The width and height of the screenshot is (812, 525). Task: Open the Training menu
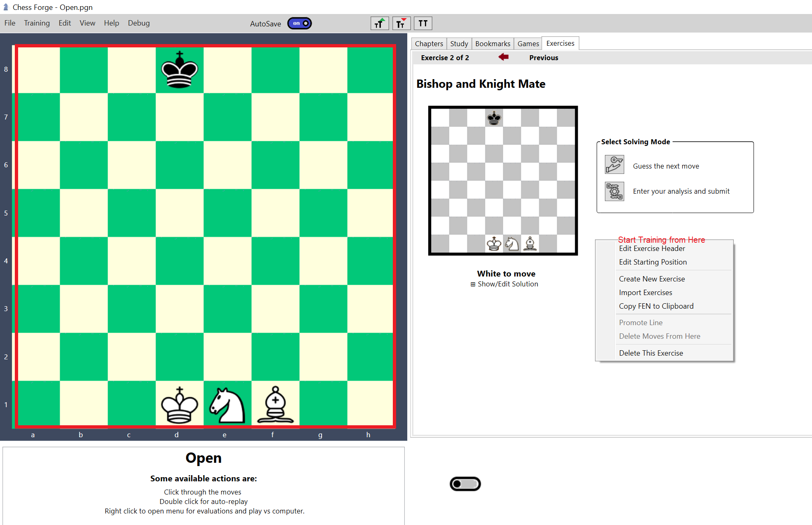click(x=37, y=23)
